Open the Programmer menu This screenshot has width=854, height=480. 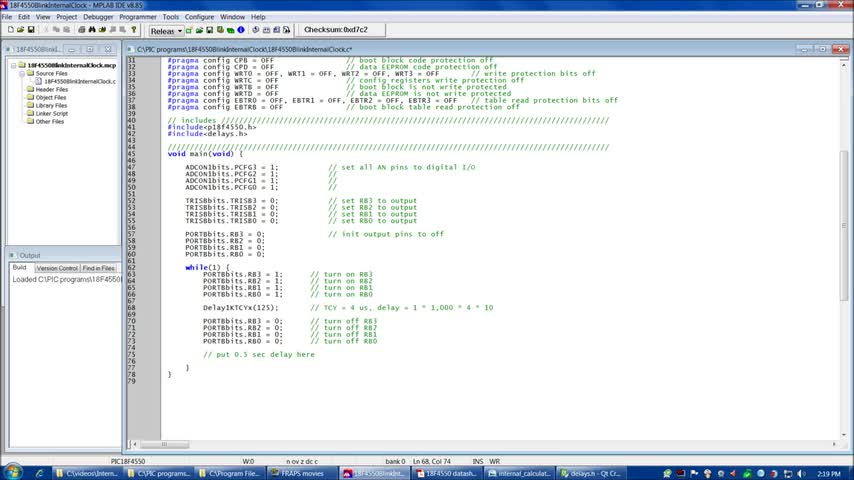click(138, 17)
